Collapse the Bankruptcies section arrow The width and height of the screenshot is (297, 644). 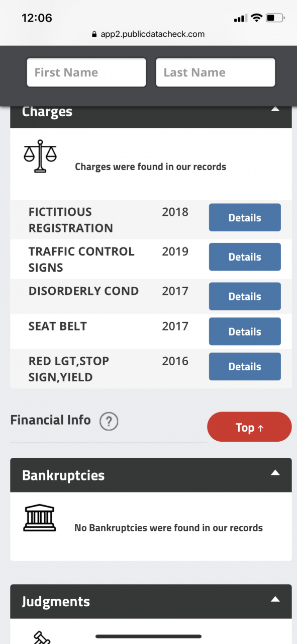click(275, 472)
